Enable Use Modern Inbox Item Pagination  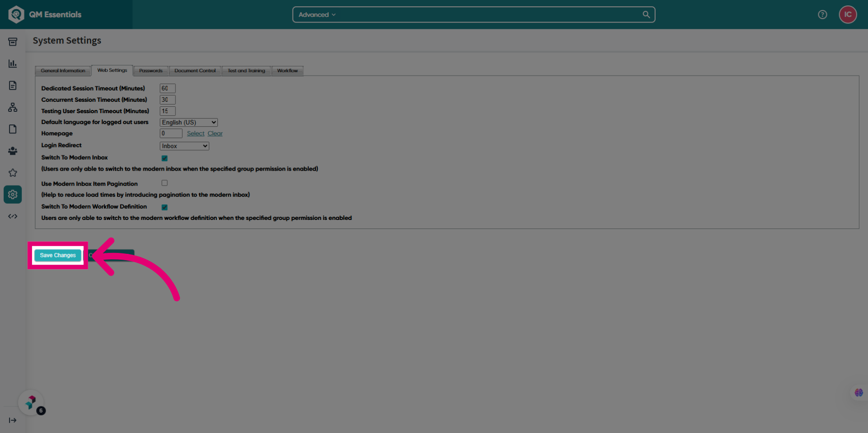coord(165,183)
